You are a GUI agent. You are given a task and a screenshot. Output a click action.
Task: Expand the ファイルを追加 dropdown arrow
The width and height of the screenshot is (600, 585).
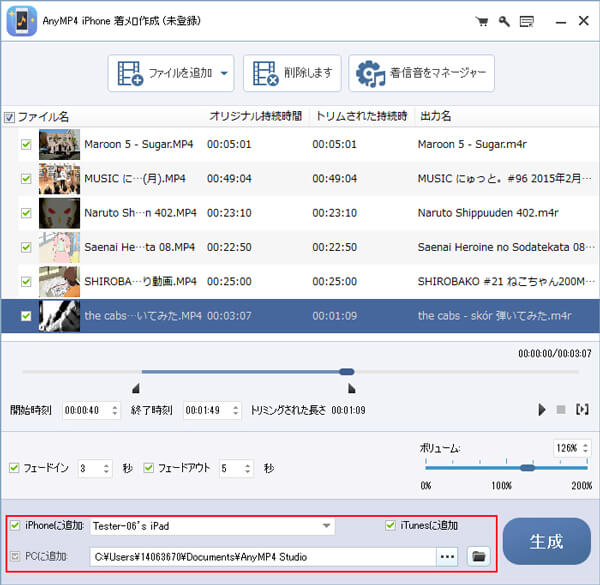225,73
